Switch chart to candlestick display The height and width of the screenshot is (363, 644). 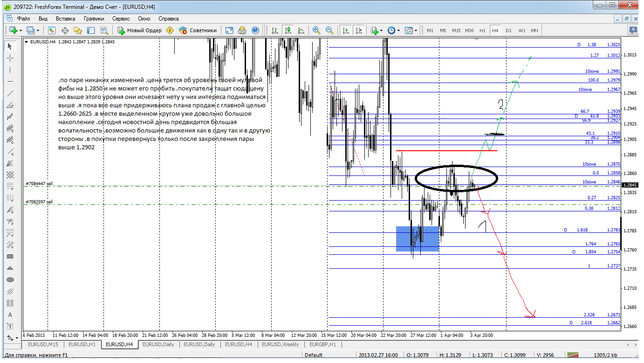click(288, 30)
